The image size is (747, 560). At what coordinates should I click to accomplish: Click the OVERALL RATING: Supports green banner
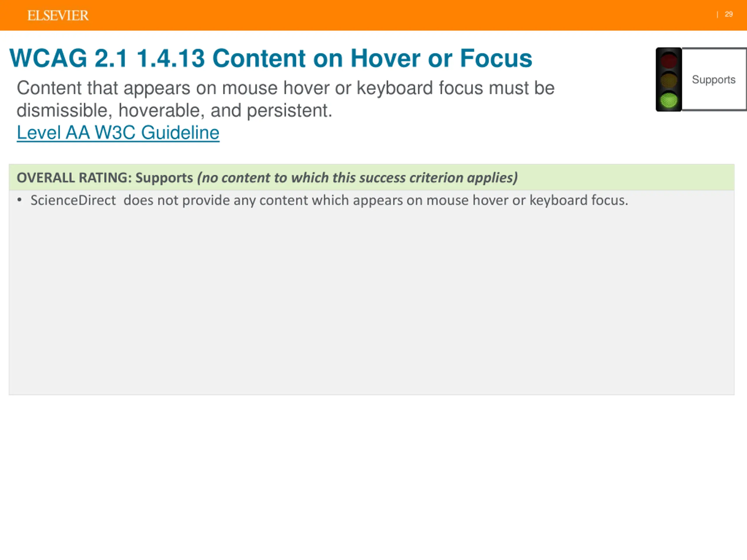tap(371, 178)
